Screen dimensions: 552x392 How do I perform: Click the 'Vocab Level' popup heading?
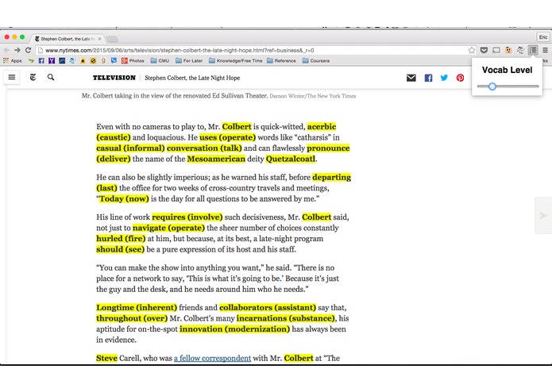tap(507, 70)
